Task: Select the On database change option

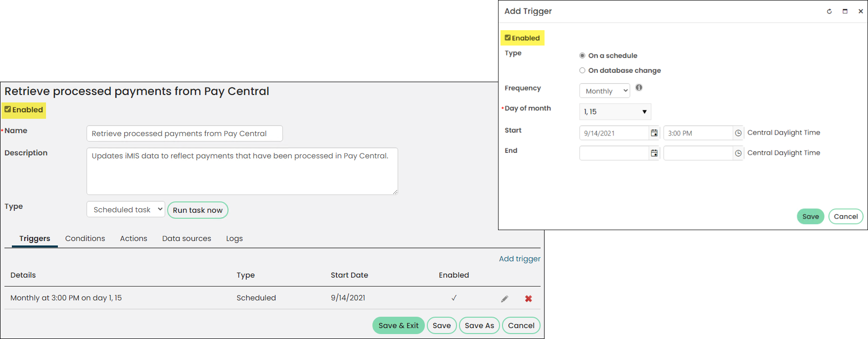Action: [x=582, y=70]
